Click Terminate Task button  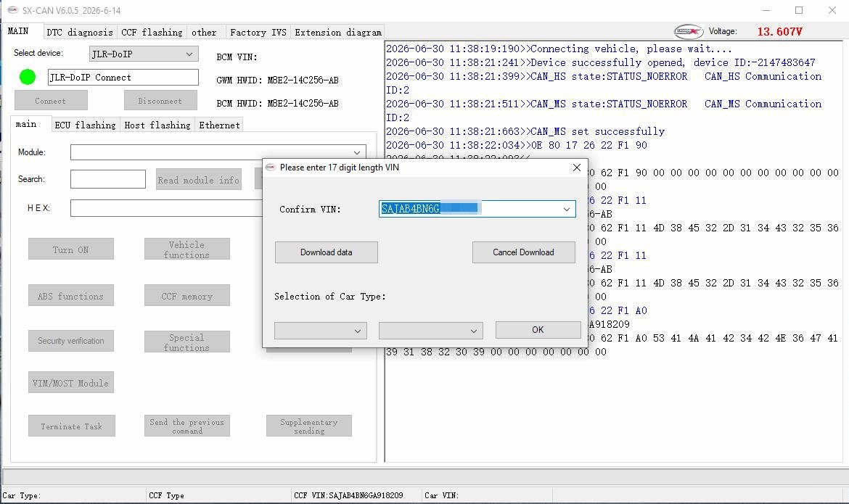pyautogui.click(x=72, y=426)
